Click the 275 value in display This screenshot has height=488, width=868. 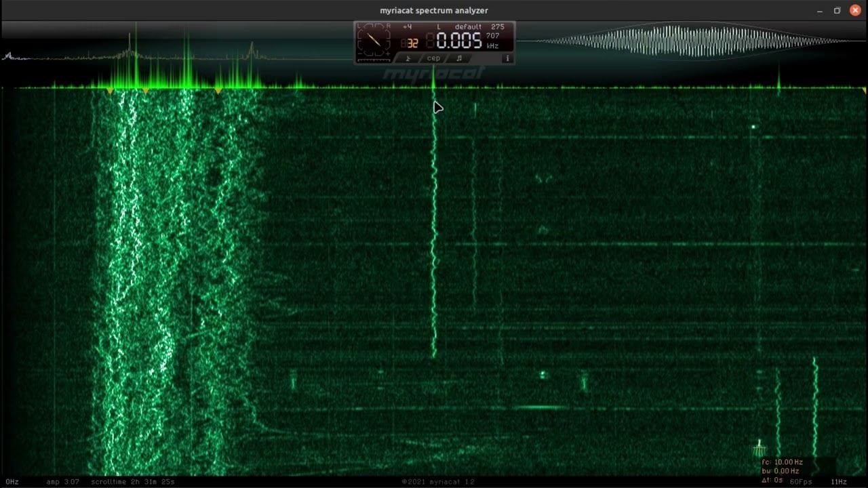498,27
